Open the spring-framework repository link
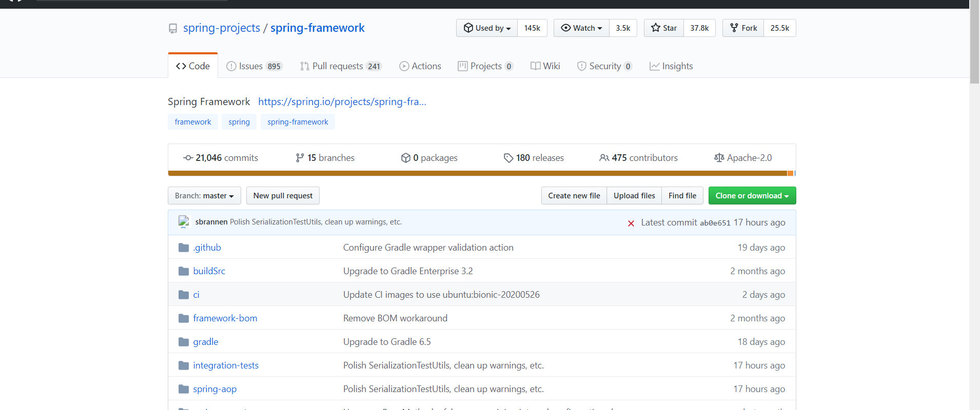This screenshot has width=980, height=410. (318, 28)
